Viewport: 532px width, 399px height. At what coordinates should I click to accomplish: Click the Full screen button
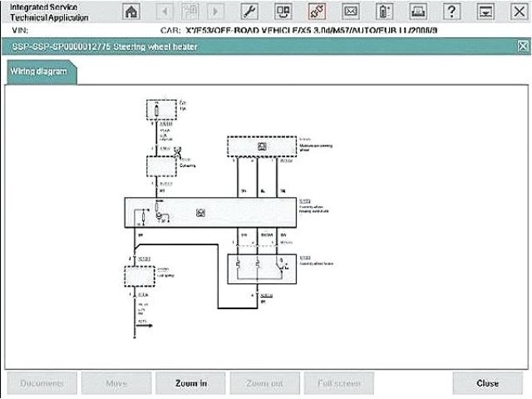click(332, 383)
